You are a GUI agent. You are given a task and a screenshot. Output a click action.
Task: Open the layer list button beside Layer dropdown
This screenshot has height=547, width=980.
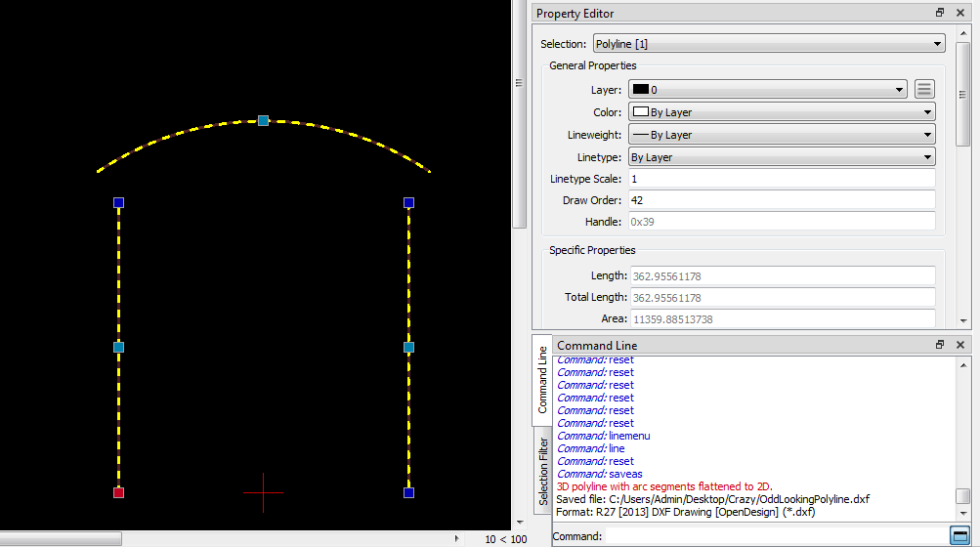click(924, 90)
